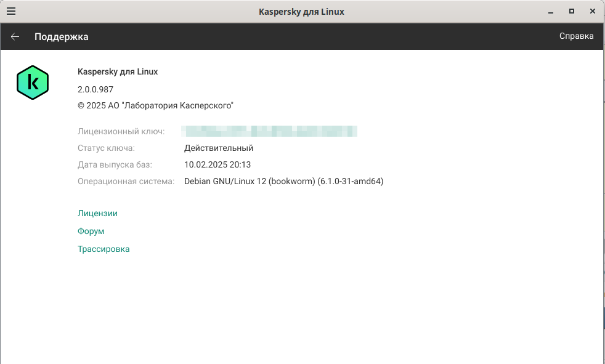The image size is (605, 364).
Task: Click the key status Действительный
Action: pos(219,148)
